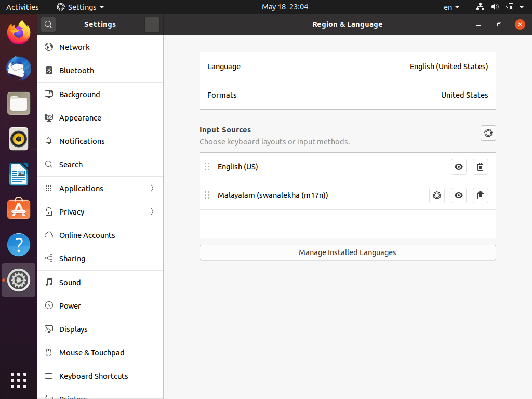Delete the English (US) input source
This screenshot has width=532, height=399.
tap(480, 167)
